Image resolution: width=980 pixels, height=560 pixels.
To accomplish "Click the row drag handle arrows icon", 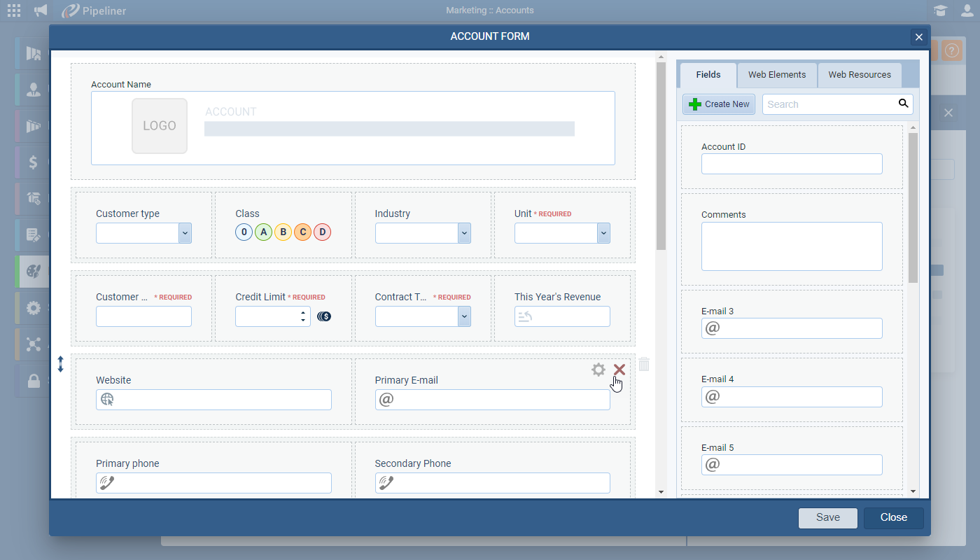I will (60, 364).
